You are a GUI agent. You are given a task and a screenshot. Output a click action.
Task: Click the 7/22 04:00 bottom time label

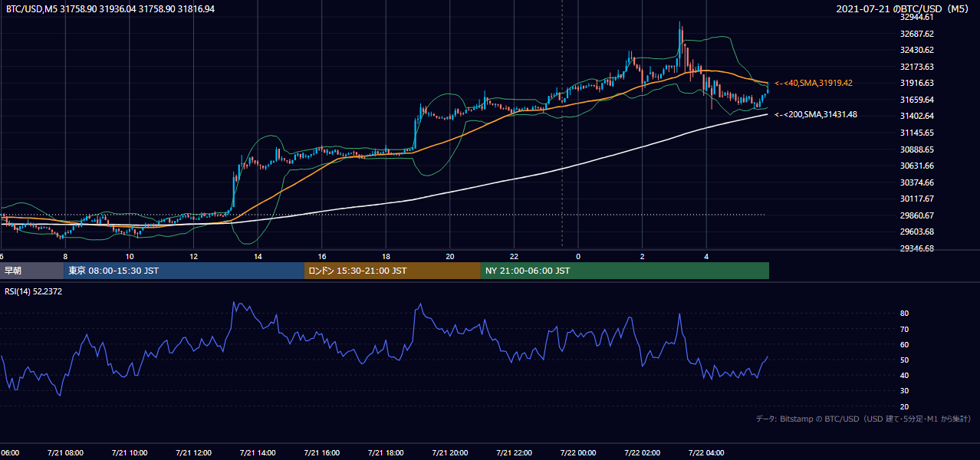tap(706, 453)
